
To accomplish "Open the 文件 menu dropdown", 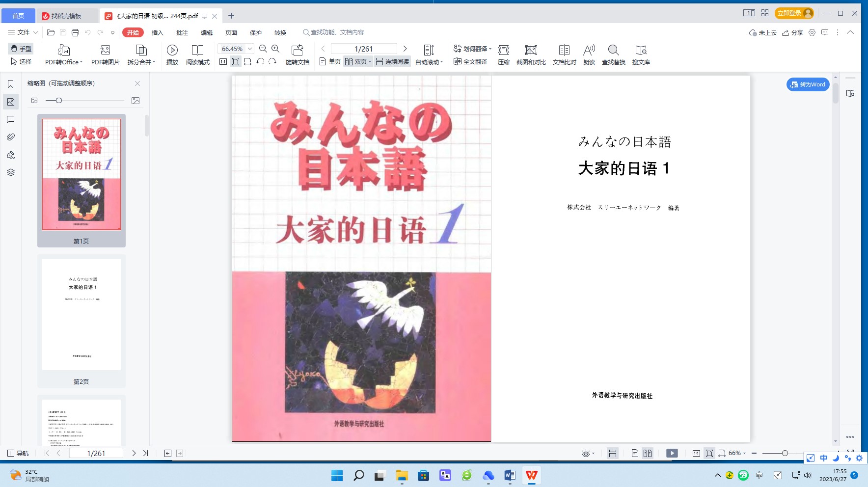I will pos(23,32).
